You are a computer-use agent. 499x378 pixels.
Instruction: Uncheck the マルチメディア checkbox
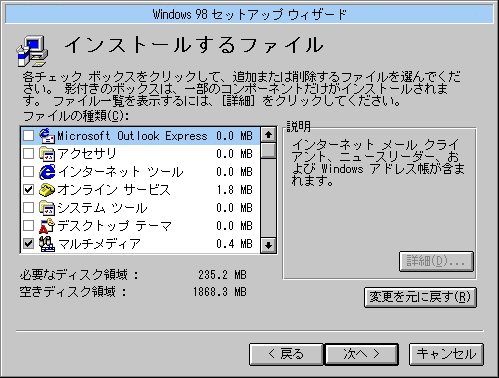point(28,244)
